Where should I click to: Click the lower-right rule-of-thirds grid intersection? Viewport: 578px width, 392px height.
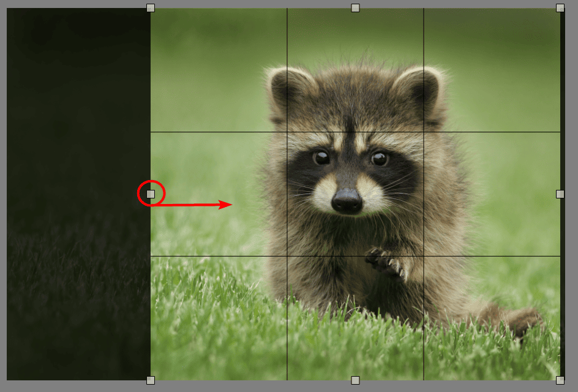pos(424,256)
